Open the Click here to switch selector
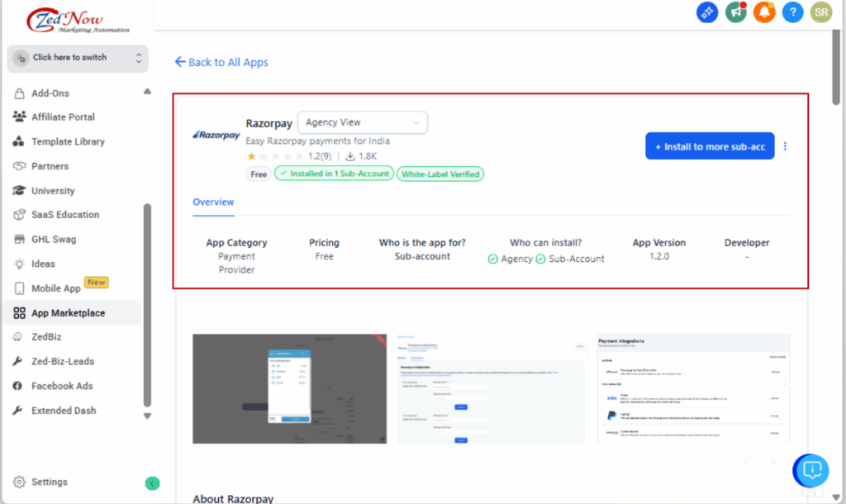This screenshot has height=504, width=846. click(x=78, y=59)
